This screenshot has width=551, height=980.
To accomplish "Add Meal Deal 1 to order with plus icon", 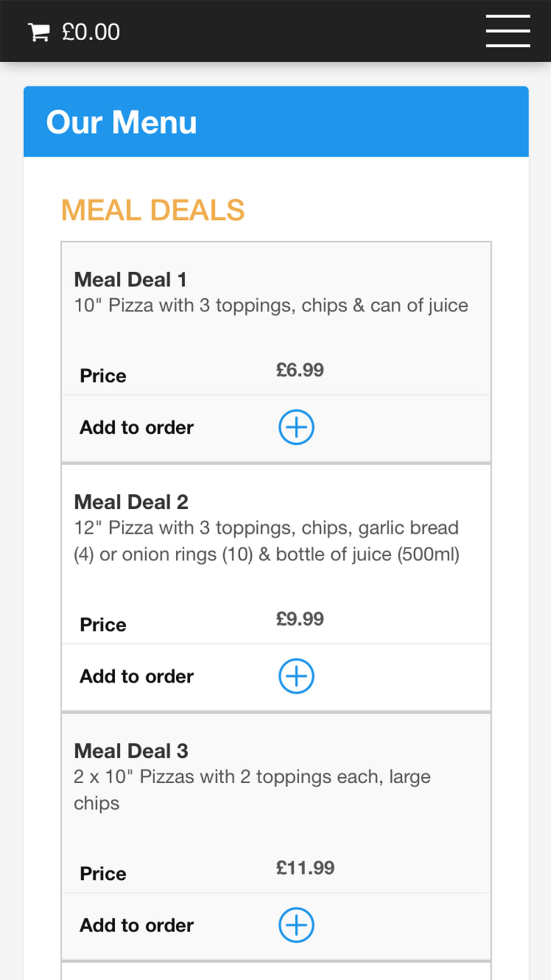I will 296,427.
